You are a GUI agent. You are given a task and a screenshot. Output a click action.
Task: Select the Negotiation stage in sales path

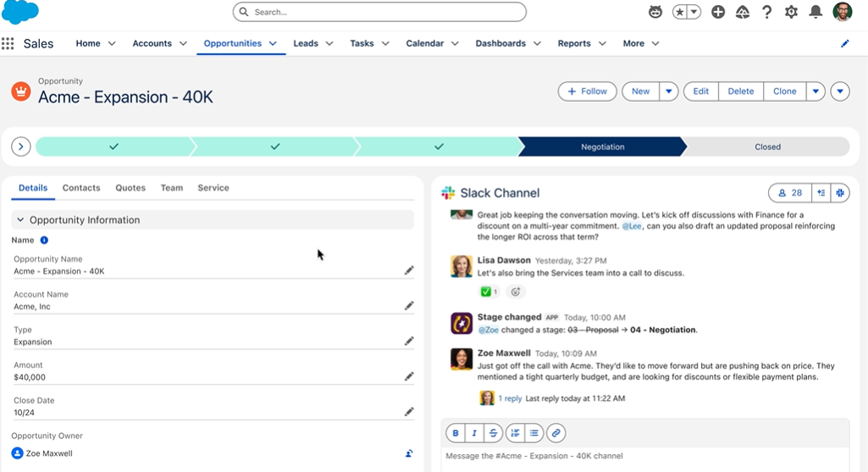[x=602, y=147]
